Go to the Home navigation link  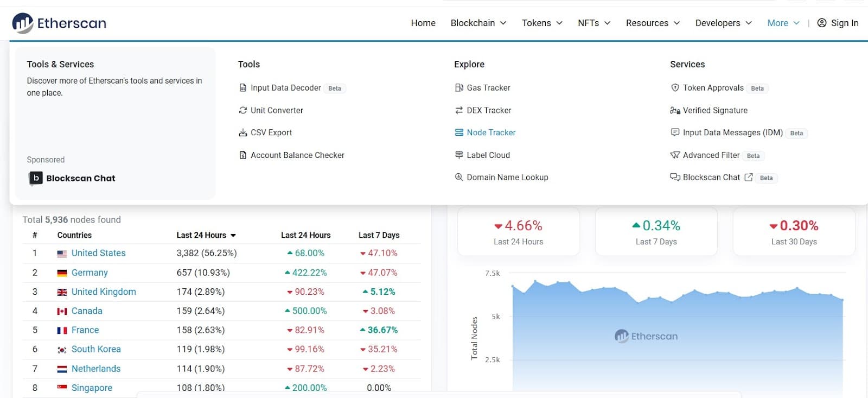coord(423,23)
